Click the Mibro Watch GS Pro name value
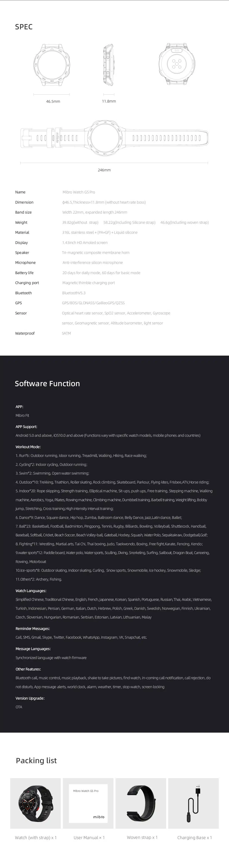Viewport: 229px width, 868px height. pyautogui.click(x=79, y=192)
